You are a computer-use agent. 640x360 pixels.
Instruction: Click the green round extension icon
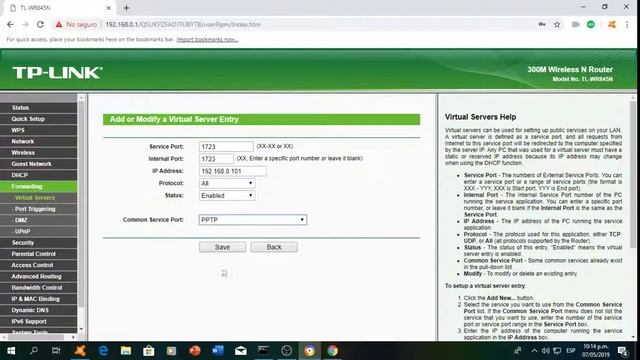click(x=591, y=24)
